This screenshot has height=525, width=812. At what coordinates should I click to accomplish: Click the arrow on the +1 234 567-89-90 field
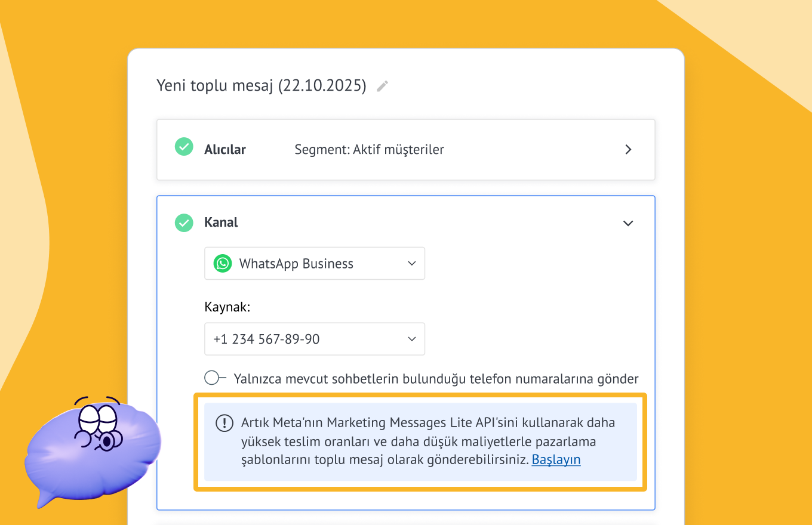pyautogui.click(x=411, y=339)
